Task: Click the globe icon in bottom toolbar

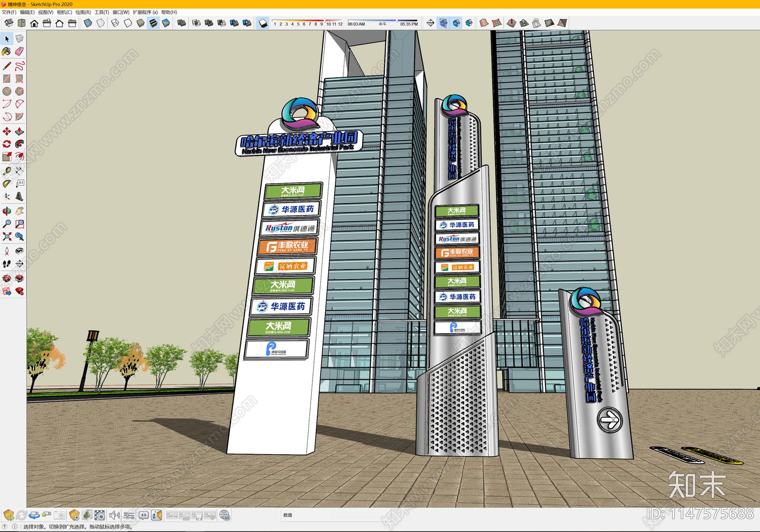Action: coord(225,515)
